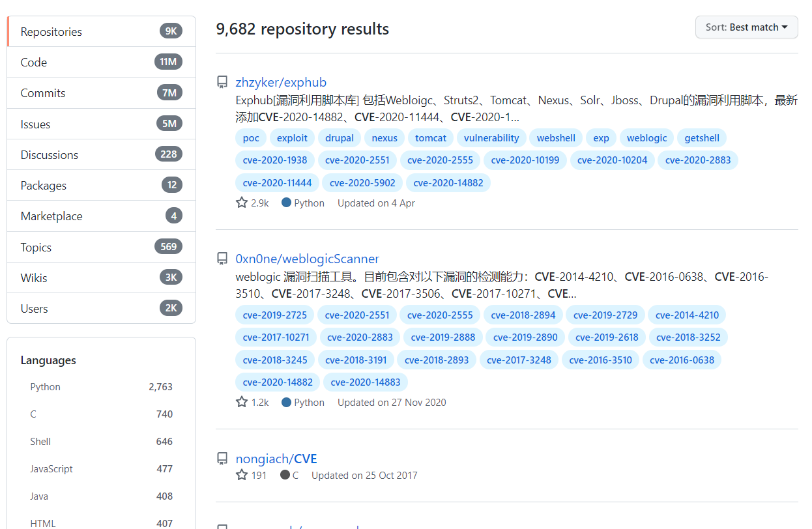Click the exploit topic tag
This screenshot has width=812, height=529.
point(292,138)
